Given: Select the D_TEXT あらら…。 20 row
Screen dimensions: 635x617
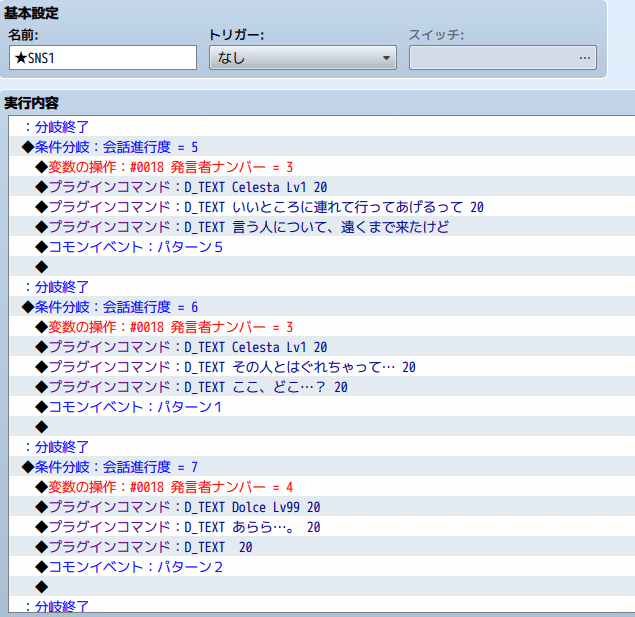Looking at the screenshot, I should click(322, 527).
